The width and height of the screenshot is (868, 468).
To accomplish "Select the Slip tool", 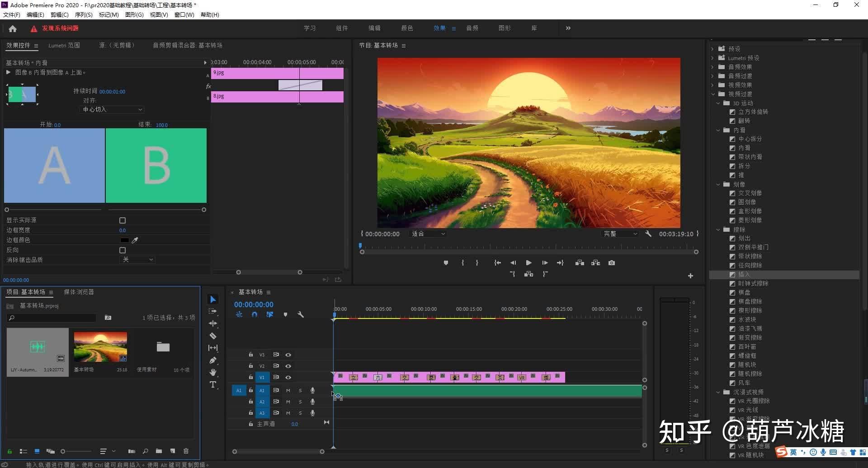I will click(x=213, y=348).
